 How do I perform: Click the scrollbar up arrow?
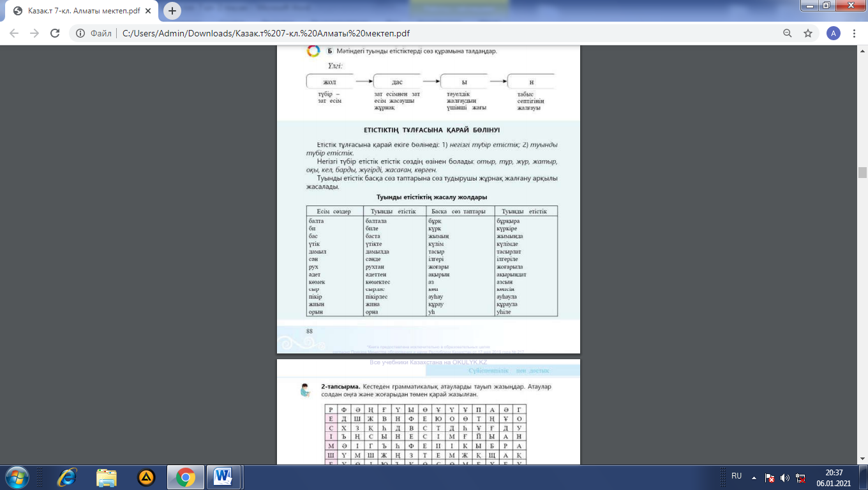[862, 50]
